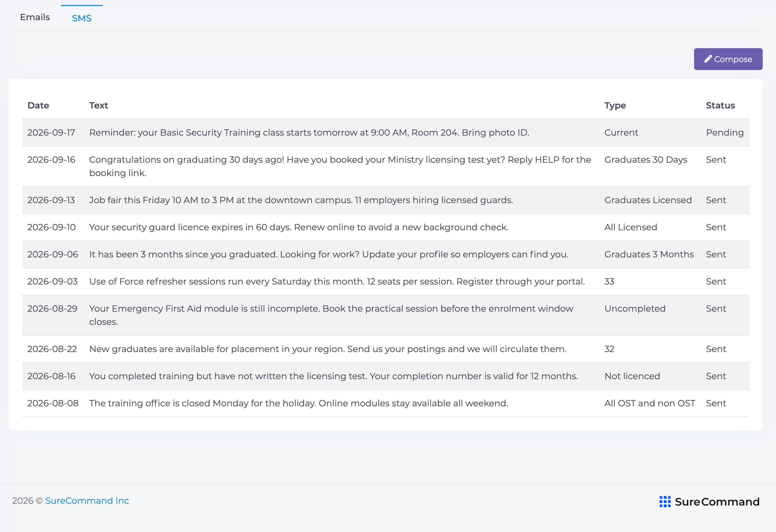Select the SMS tab
This screenshot has height=532, width=776.
click(81, 18)
